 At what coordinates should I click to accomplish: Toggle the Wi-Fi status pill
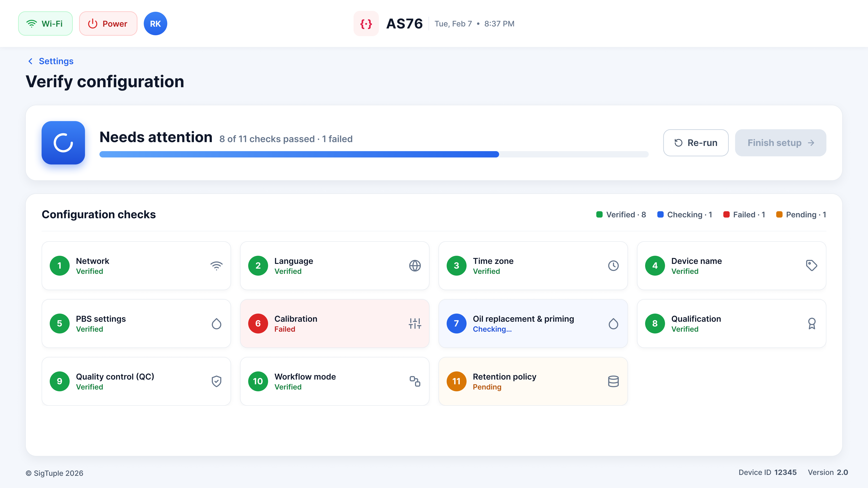45,23
